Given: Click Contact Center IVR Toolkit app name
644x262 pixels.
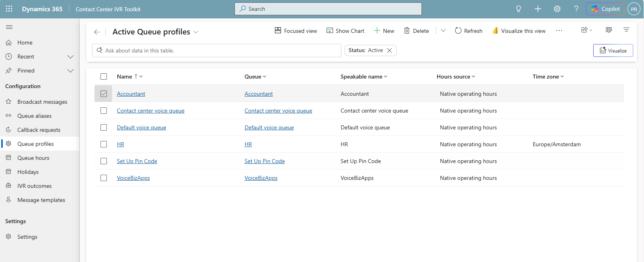Looking at the screenshot, I should (108, 9).
